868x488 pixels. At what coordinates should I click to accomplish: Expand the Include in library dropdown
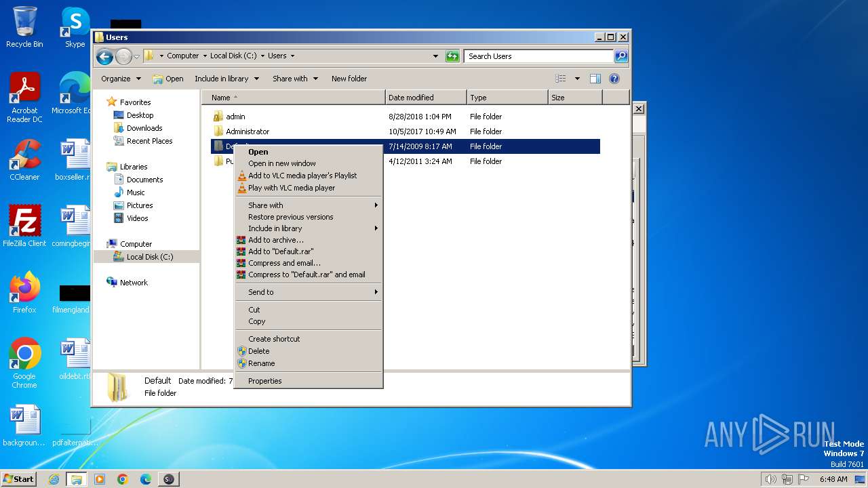click(x=226, y=79)
